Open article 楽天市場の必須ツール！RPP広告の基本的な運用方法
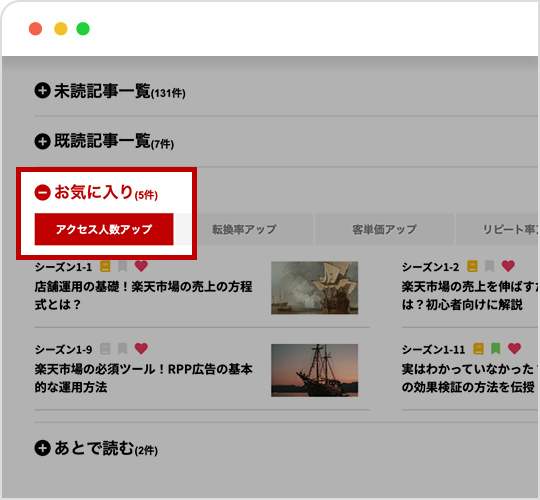Viewport: 540px width, 500px height. (x=143, y=378)
